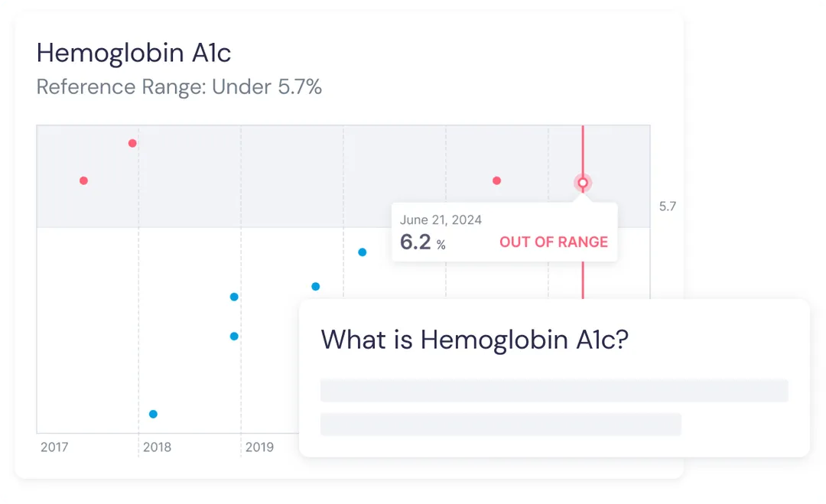Click the lower blue dot after 2018
This screenshot has width=826, height=504.
[x=233, y=335]
